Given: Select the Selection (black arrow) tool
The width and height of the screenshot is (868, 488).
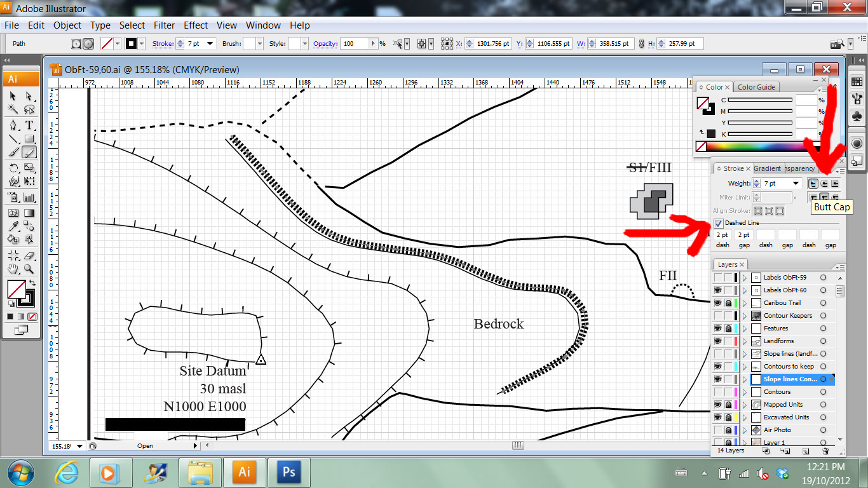Looking at the screenshot, I should point(13,96).
